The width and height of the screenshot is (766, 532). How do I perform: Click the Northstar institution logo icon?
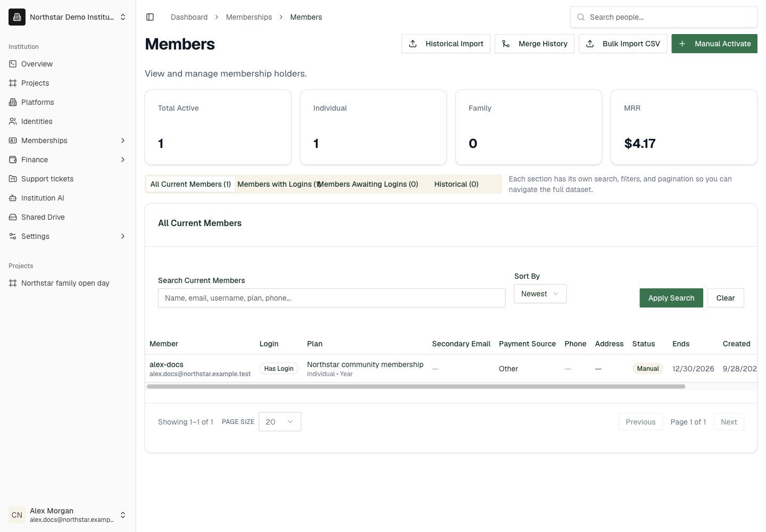coord(17,17)
